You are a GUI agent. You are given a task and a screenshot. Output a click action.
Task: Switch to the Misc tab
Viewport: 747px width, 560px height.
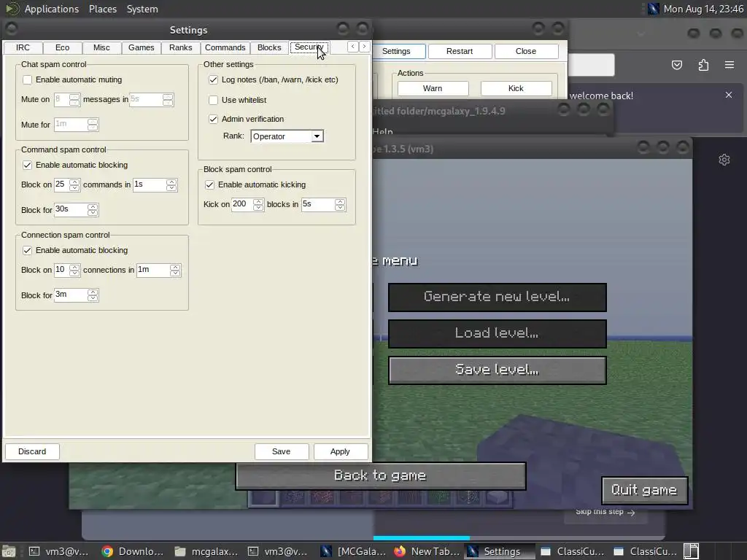point(101,47)
